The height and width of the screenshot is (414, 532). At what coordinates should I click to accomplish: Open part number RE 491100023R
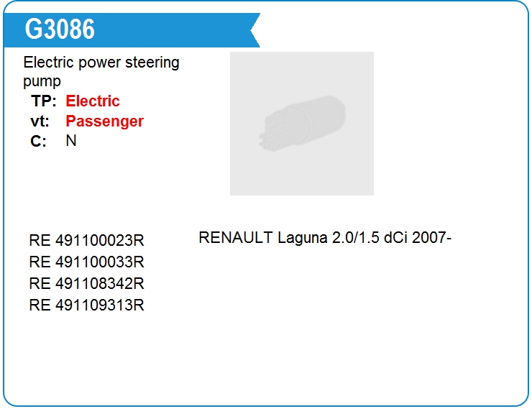pos(87,241)
